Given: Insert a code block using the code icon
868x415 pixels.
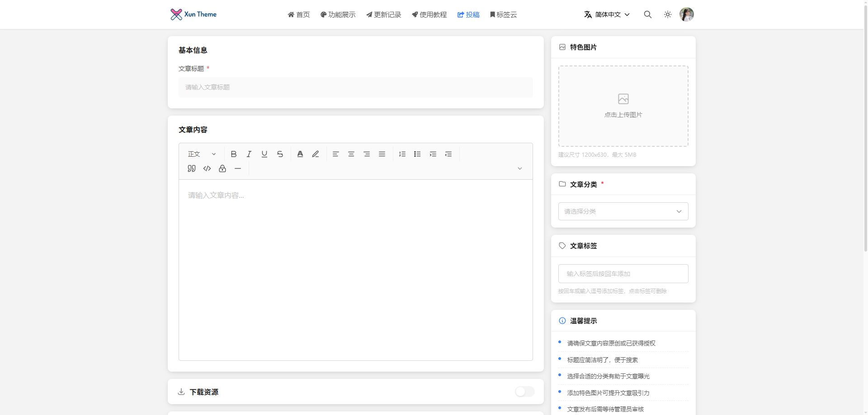Looking at the screenshot, I should coord(207,168).
